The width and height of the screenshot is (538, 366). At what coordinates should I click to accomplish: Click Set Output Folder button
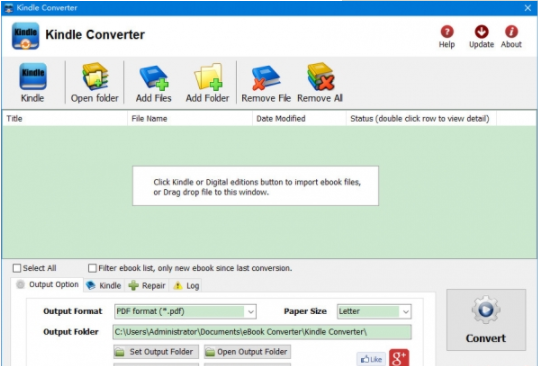pos(156,352)
